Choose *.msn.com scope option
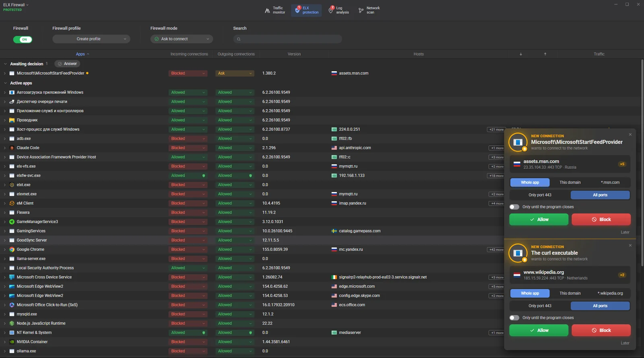Viewport: 644px width, 358px height. 610,182
